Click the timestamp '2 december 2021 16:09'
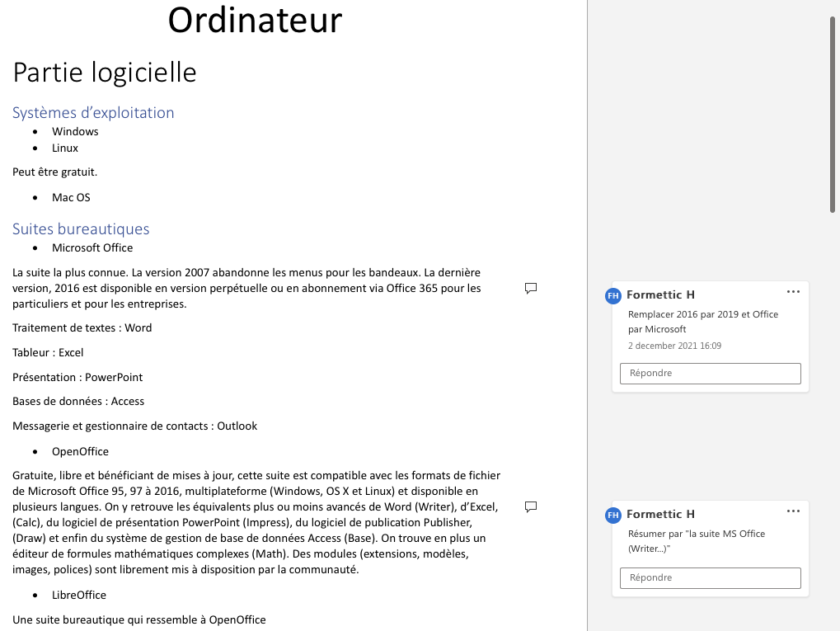The width and height of the screenshot is (840, 631). pos(674,346)
